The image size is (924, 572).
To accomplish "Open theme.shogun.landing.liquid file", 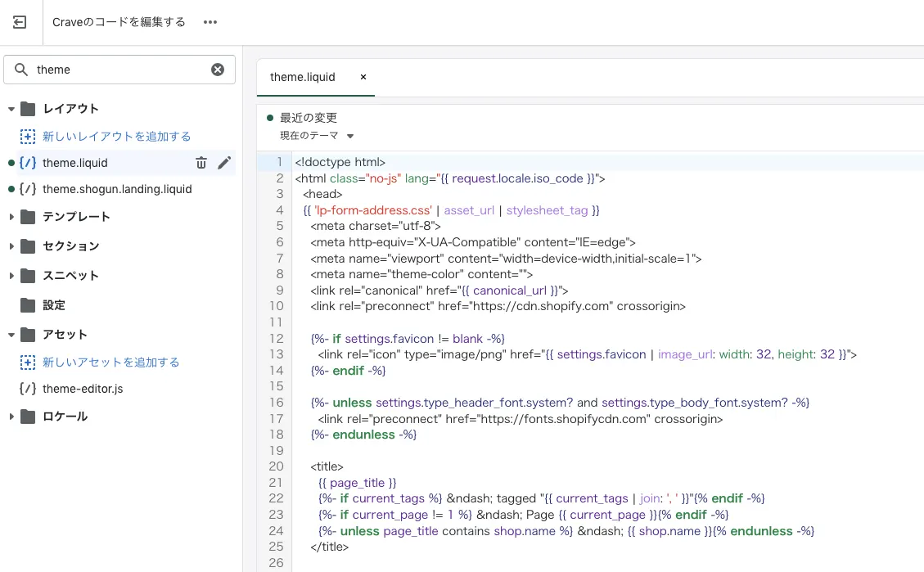I will pyautogui.click(x=117, y=189).
